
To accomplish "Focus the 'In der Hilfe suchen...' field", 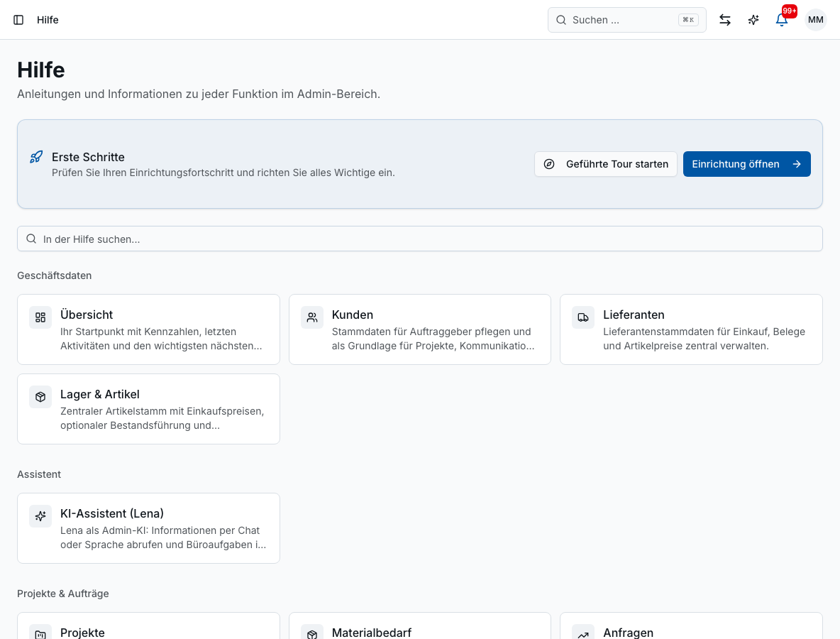I will 420,239.
